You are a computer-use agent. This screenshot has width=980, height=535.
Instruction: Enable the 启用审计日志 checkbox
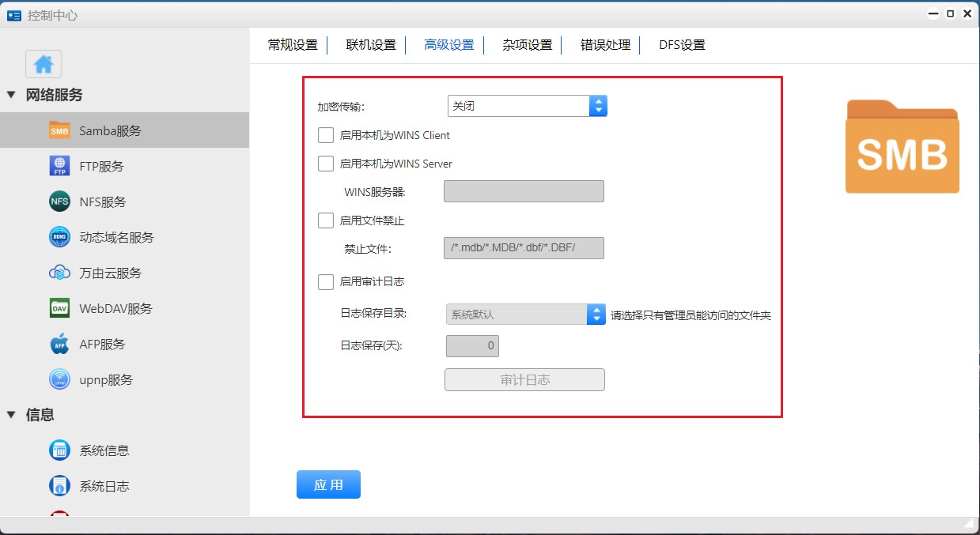326,281
